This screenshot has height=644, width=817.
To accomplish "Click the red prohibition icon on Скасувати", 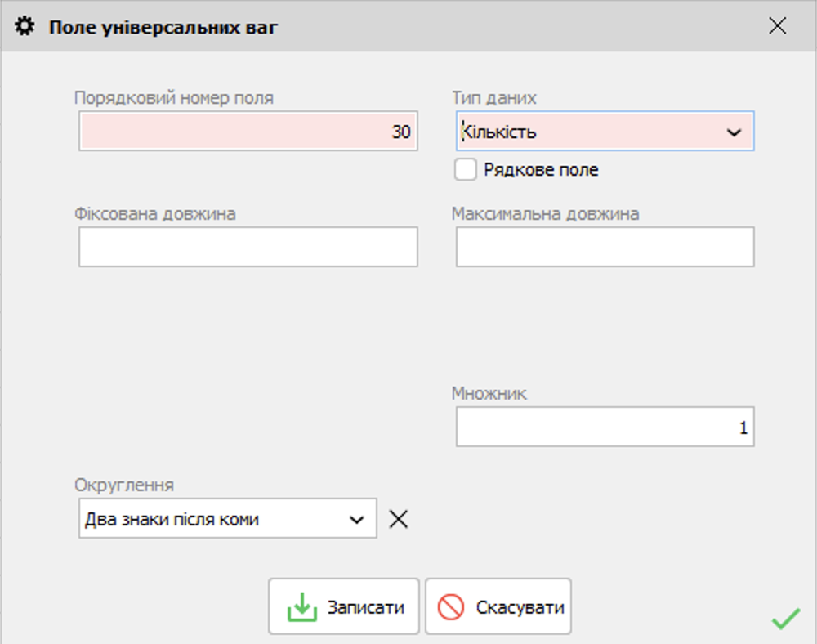I will tap(451, 607).
